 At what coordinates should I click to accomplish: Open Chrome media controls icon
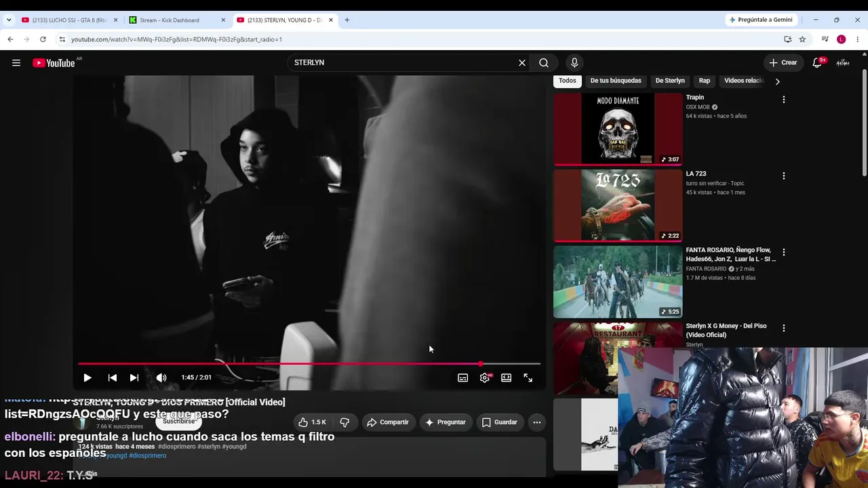825,39
